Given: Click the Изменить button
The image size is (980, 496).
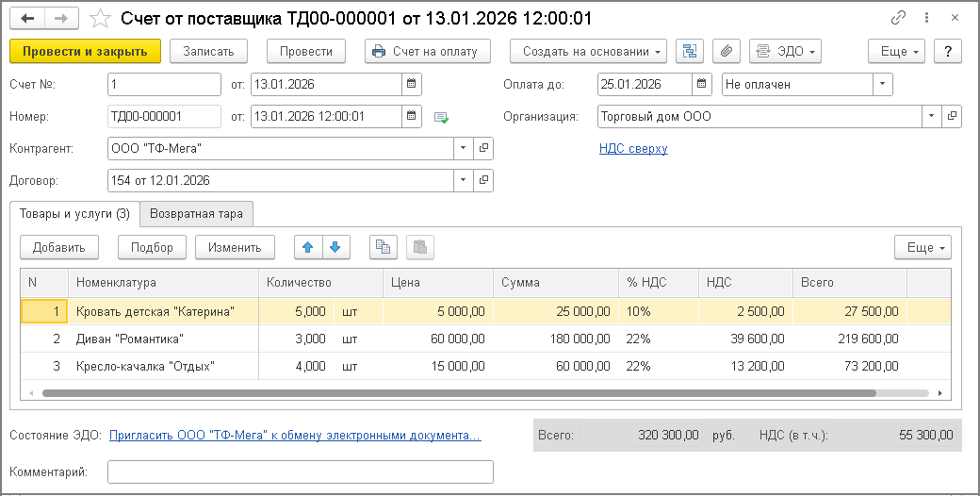Looking at the screenshot, I should click(x=235, y=247).
